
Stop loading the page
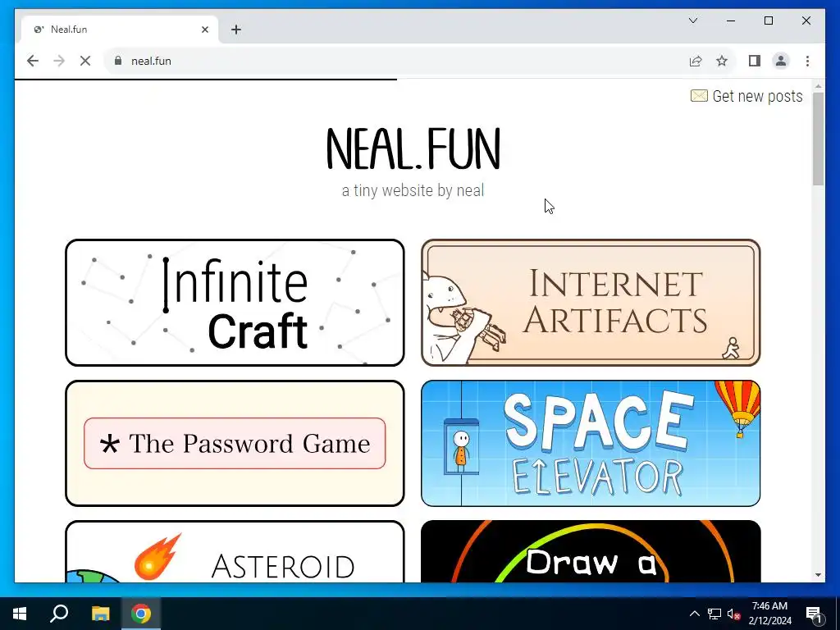coord(85,61)
